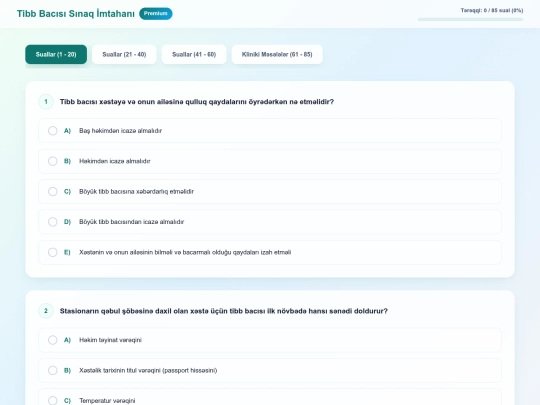Go to 'Suallar (41 - 60)' tab
Screen dimensions: 540x405
click(x=194, y=54)
